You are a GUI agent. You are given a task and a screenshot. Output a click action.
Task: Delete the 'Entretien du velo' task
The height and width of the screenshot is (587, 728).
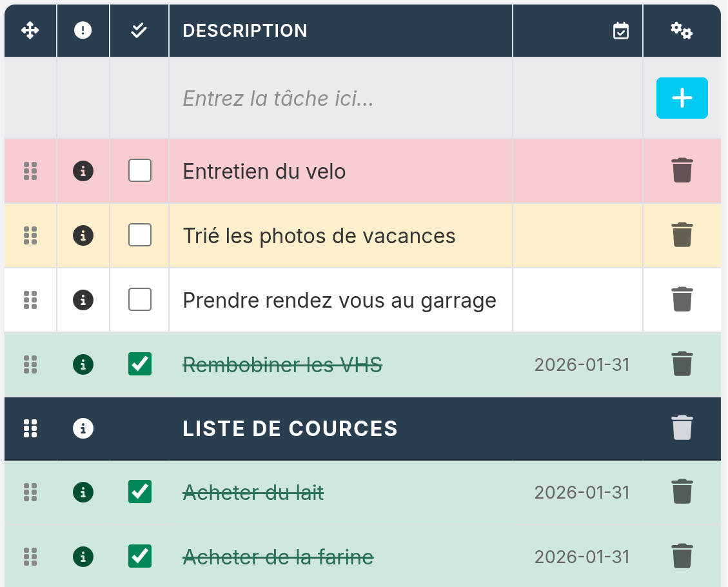(682, 171)
